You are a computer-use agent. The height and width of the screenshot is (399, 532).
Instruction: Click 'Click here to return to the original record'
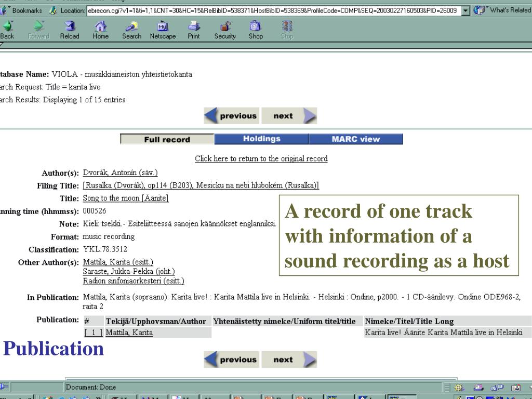261,158
